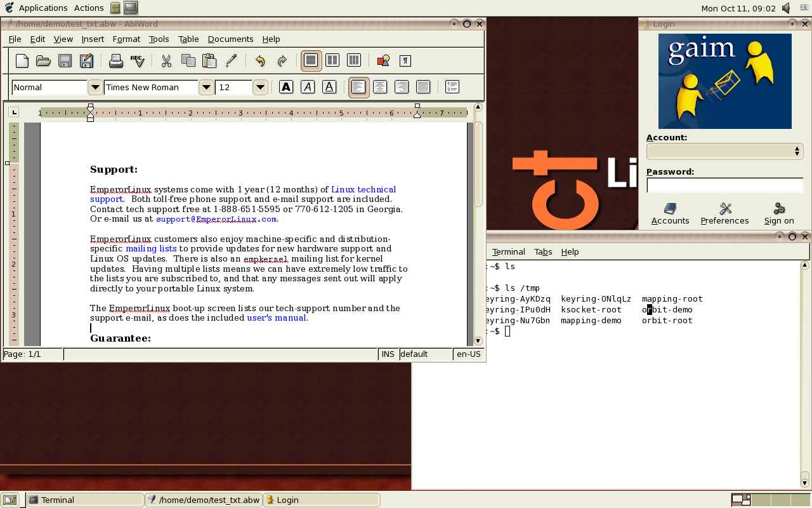Image resolution: width=812 pixels, height=508 pixels.
Task: Click the volume speaker icon in panel
Action: click(x=787, y=8)
